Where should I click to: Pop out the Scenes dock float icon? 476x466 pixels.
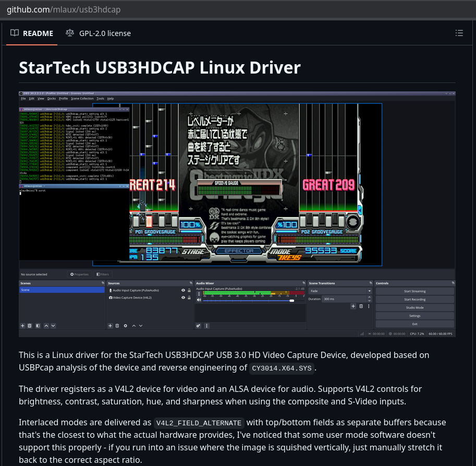pos(103,283)
